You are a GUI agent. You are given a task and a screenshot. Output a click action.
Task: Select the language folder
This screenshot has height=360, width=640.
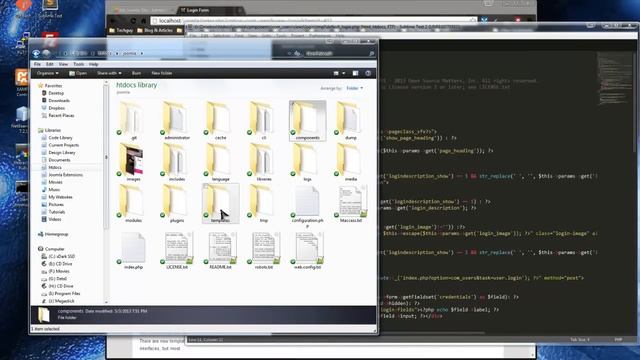tap(220, 162)
